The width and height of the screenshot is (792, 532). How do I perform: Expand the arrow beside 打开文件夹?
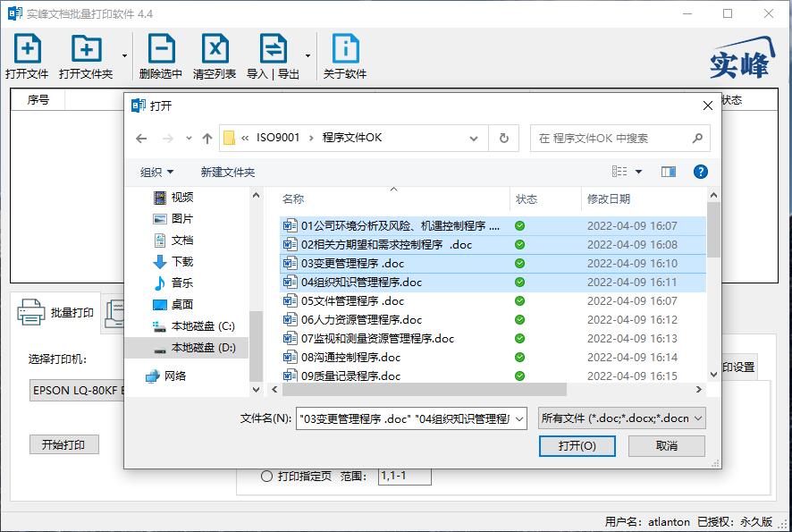124,55
